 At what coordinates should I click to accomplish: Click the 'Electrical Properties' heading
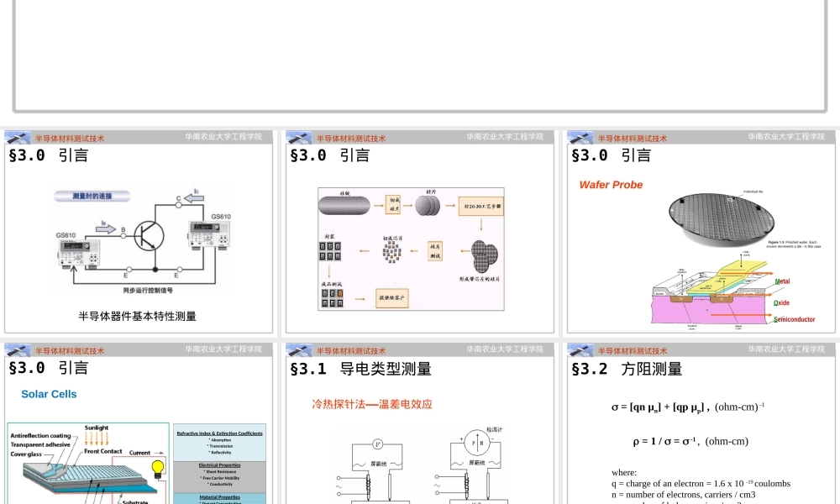(219, 465)
